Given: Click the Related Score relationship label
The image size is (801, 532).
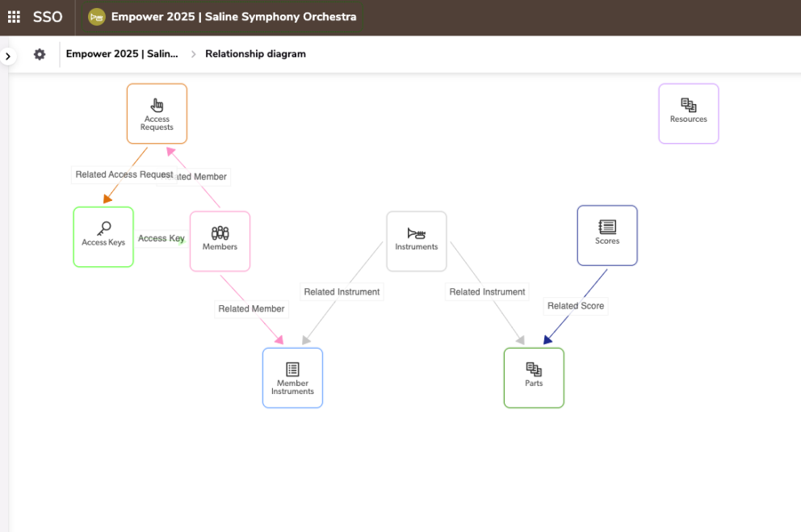Looking at the screenshot, I should (x=576, y=306).
